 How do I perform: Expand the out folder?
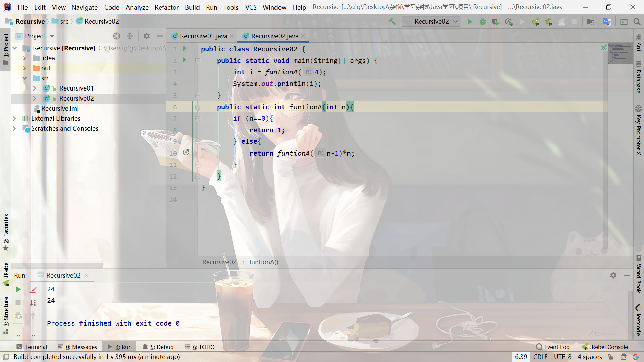coord(24,68)
